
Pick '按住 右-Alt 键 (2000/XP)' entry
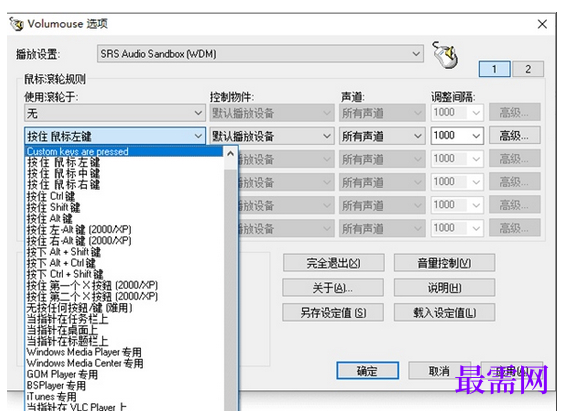124,241
